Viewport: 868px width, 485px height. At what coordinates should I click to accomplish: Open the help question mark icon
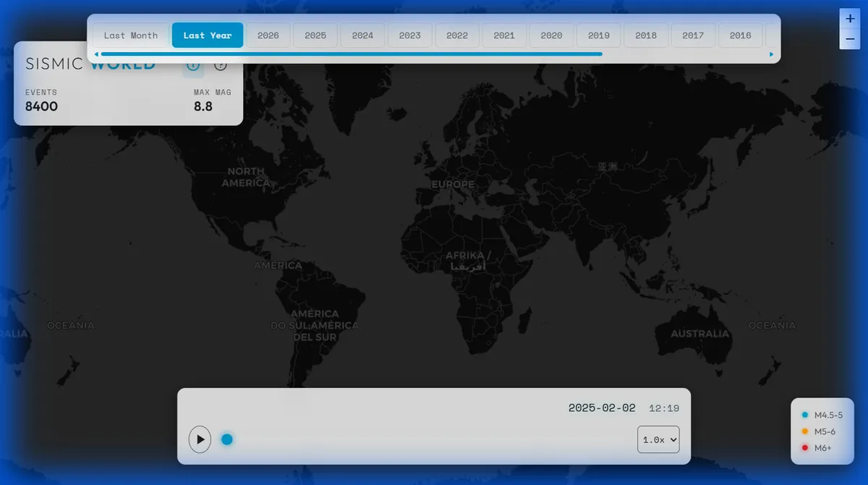click(x=221, y=65)
